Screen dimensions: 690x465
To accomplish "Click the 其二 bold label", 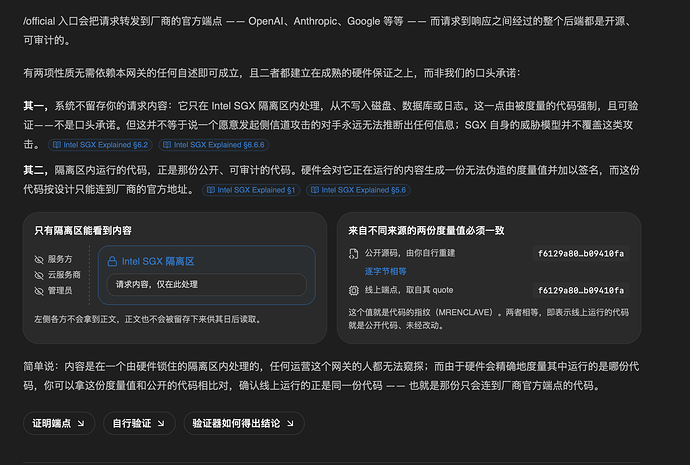I will [36, 170].
